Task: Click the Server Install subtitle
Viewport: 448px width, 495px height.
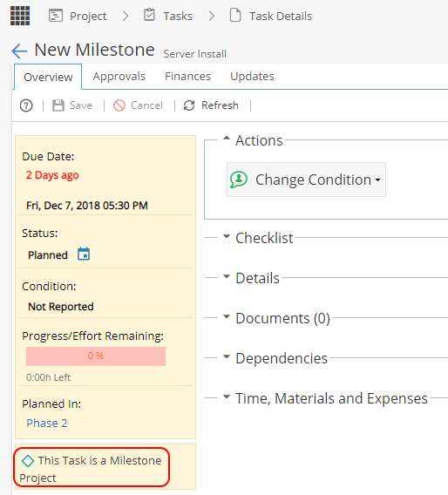Action: 194,54
